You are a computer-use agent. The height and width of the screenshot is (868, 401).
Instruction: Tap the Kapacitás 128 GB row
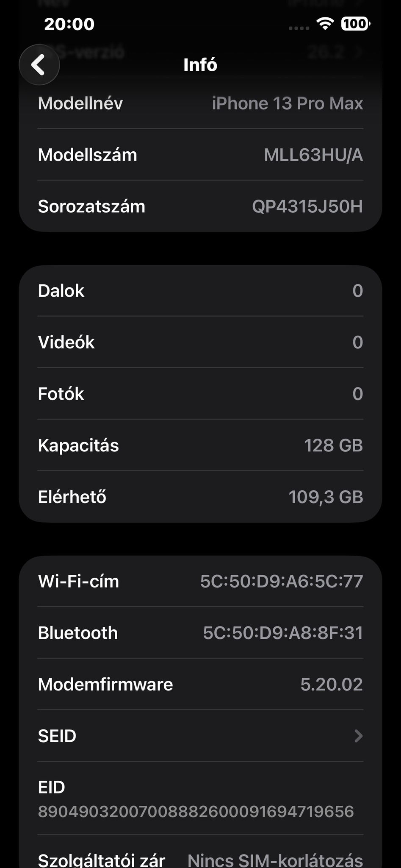200,445
